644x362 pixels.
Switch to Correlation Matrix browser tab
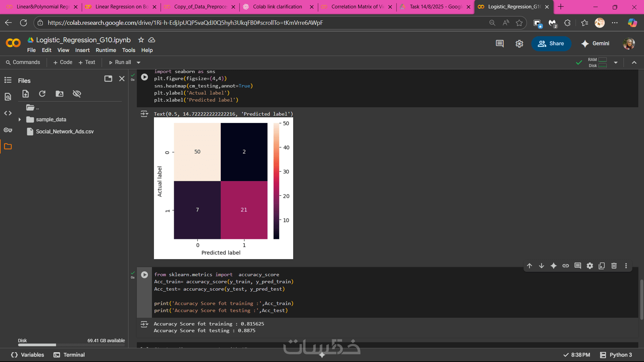point(357,7)
